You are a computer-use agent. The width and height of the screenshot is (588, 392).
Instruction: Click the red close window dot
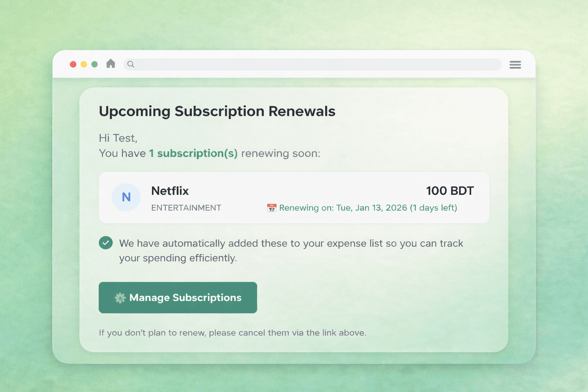tap(73, 64)
